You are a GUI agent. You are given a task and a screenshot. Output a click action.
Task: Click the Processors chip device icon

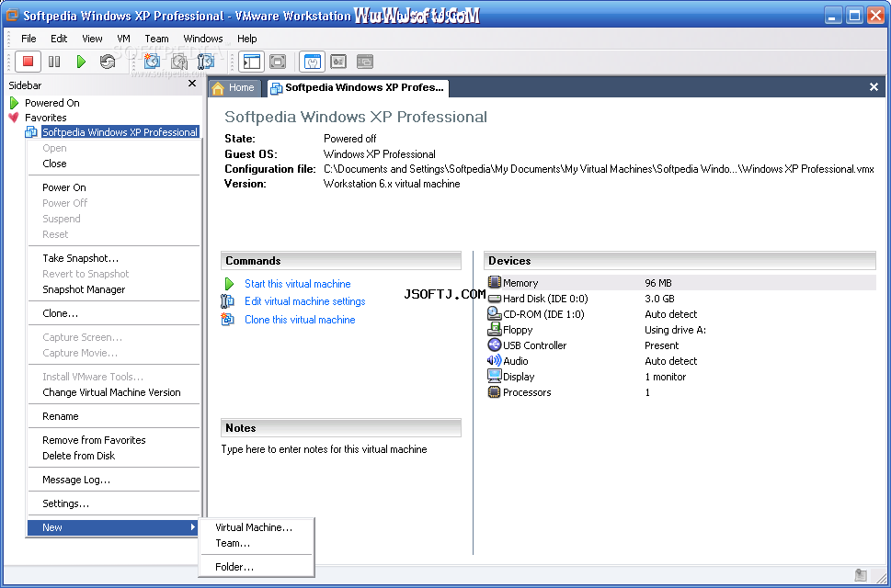(495, 392)
